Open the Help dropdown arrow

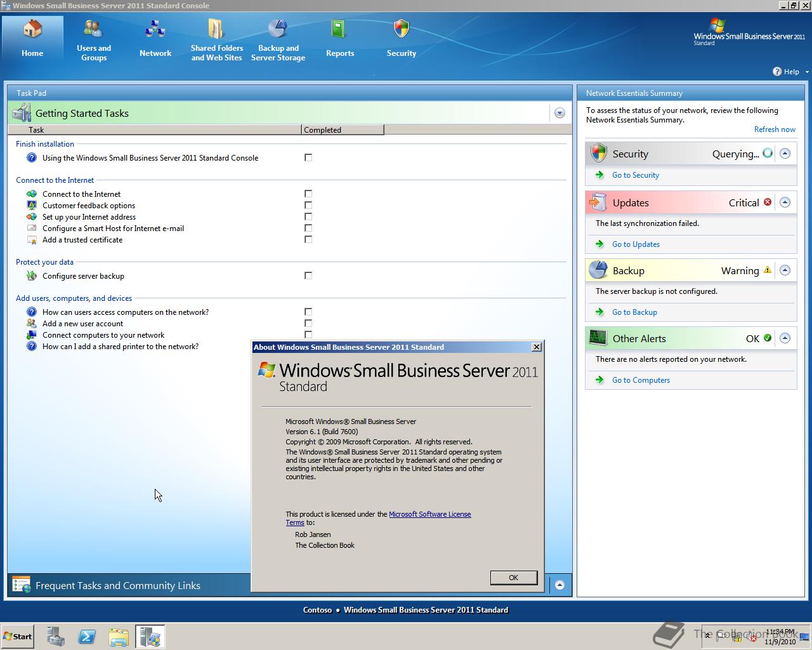(807, 72)
